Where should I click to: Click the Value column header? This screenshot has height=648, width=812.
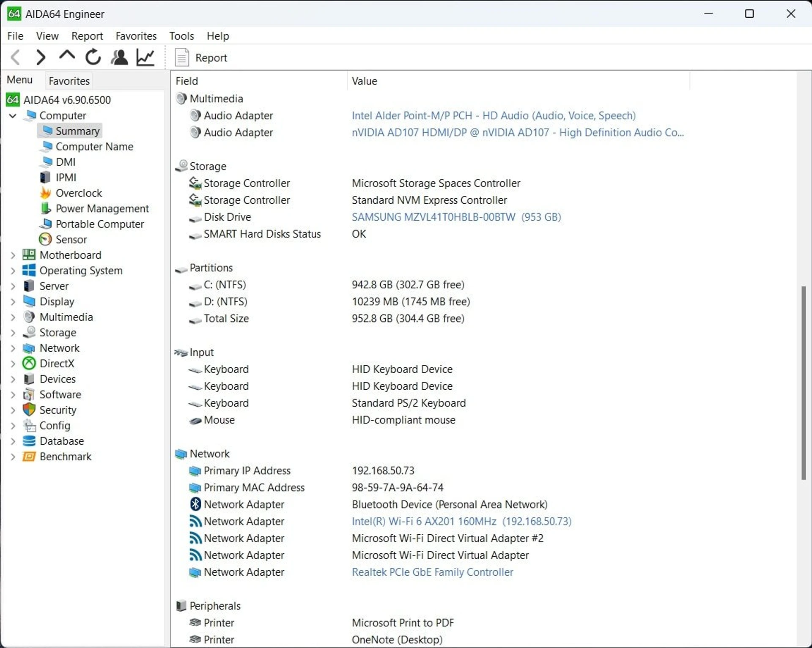518,81
